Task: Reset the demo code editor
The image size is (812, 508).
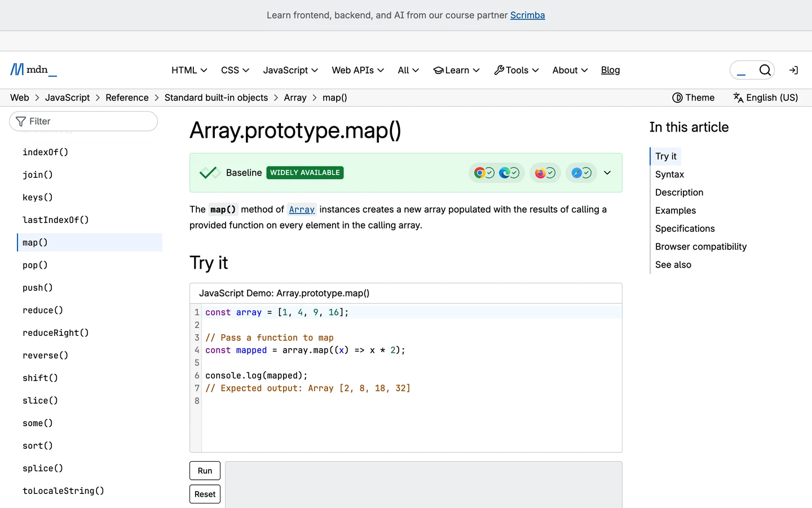Action: pyautogui.click(x=205, y=494)
